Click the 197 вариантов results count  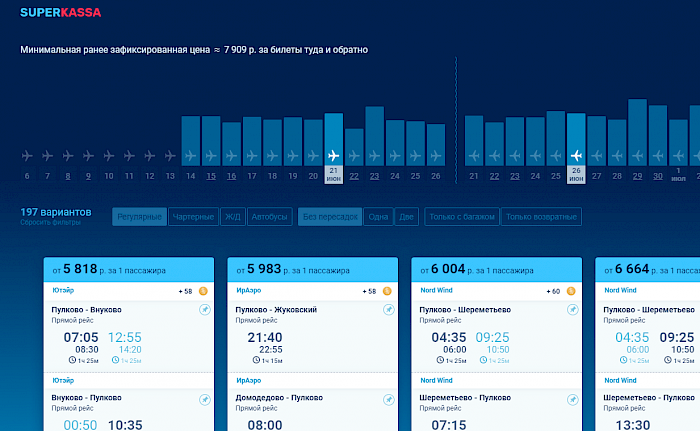[56, 212]
